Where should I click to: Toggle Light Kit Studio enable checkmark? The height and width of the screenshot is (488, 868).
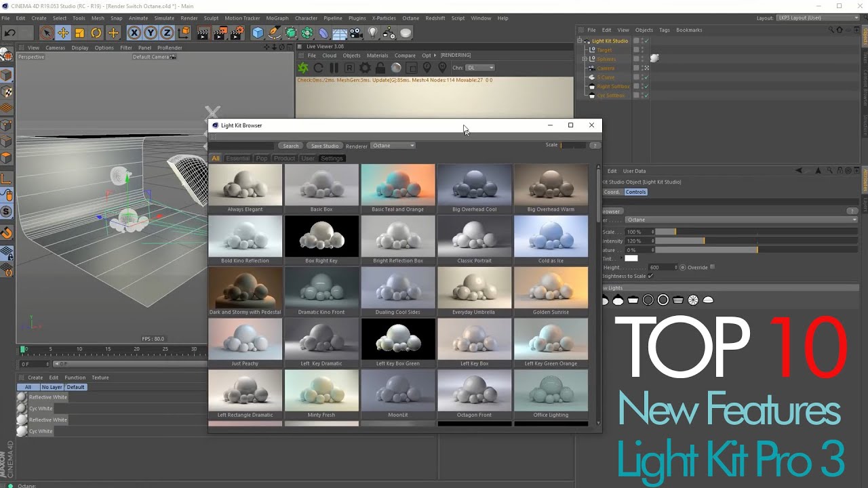646,41
